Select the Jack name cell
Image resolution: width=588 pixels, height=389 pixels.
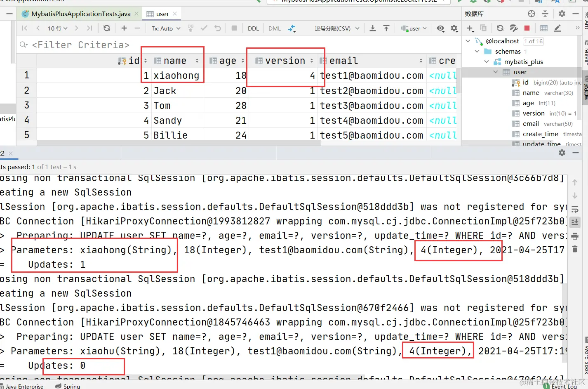point(177,90)
